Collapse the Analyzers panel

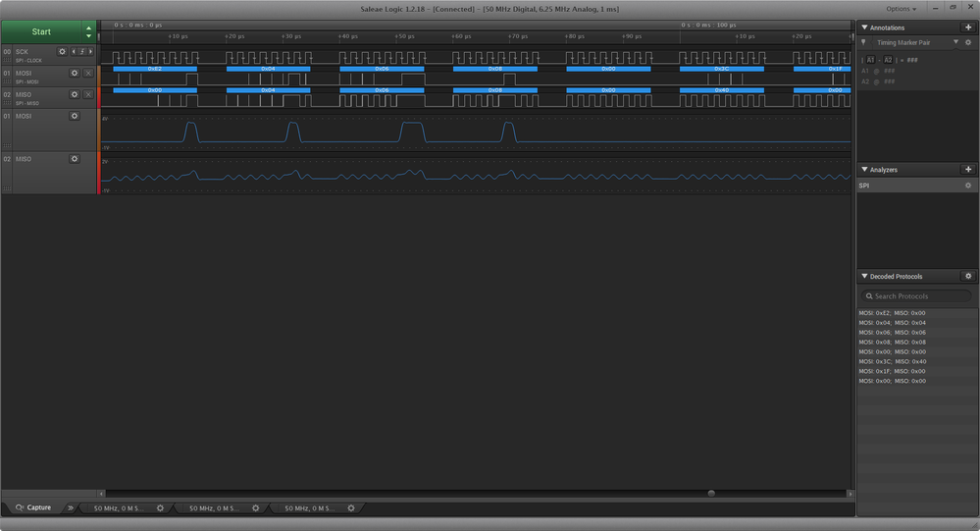tap(864, 170)
